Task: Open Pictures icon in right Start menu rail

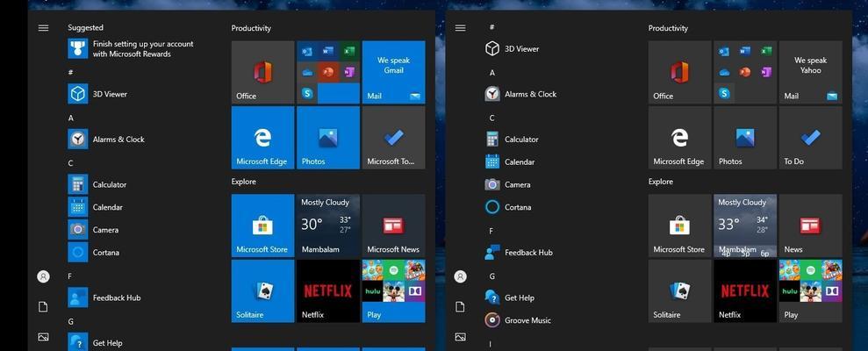Action: (x=460, y=337)
